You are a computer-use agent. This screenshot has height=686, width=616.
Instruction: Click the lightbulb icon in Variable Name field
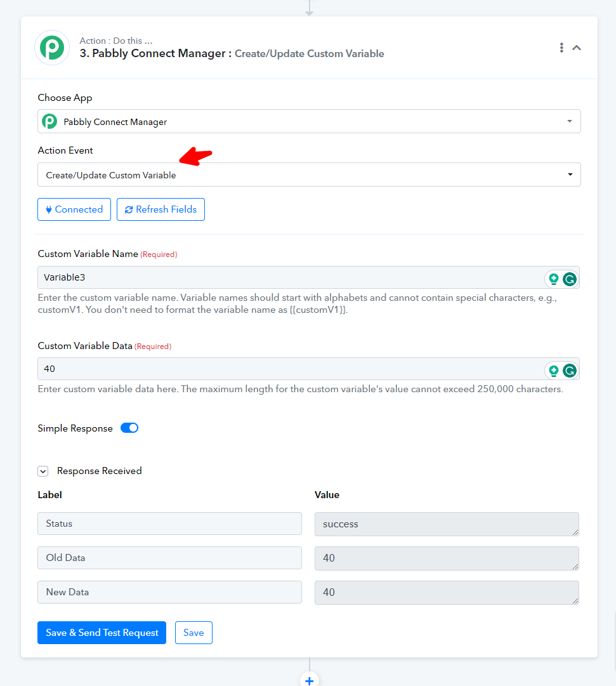coord(554,279)
